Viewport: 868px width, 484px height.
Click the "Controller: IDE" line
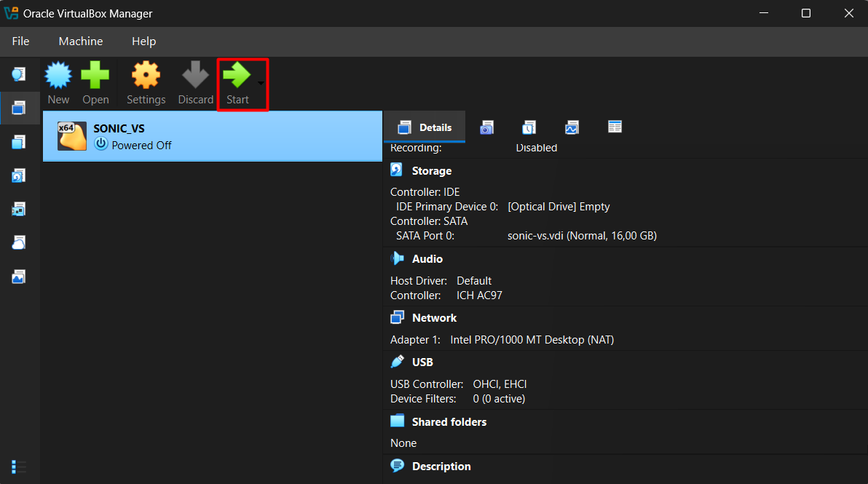425,192
